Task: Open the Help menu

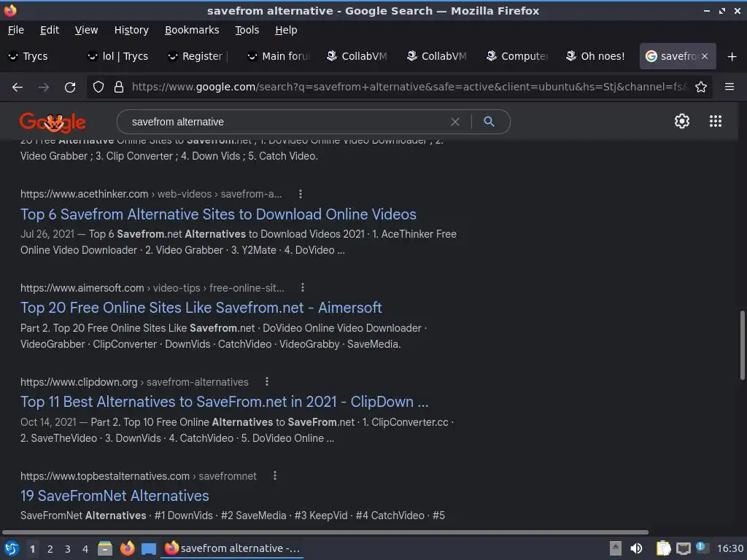Action: pos(286,30)
